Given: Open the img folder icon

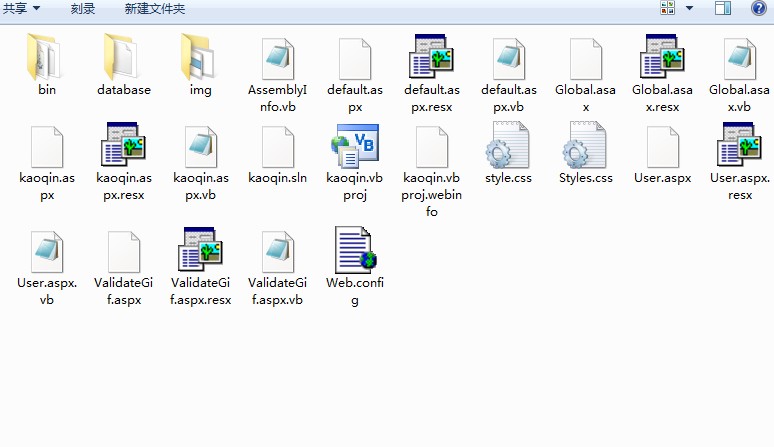Looking at the screenshot, I should pos(199,57).
